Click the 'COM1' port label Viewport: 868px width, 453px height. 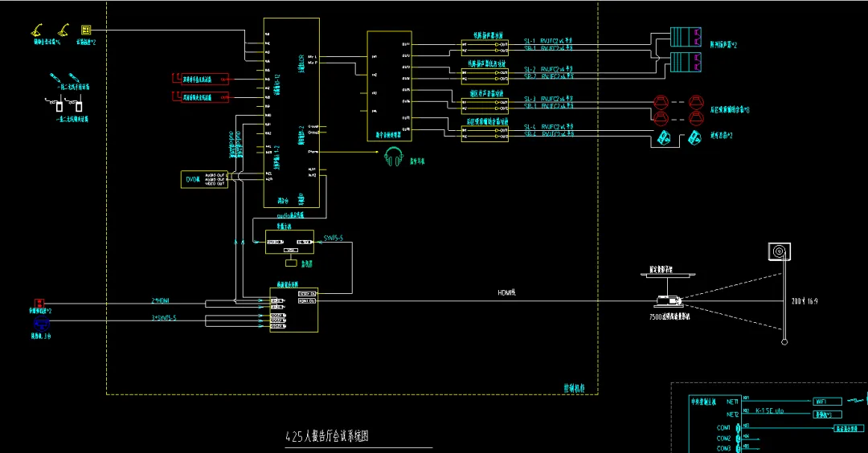(x=723, y=428)
